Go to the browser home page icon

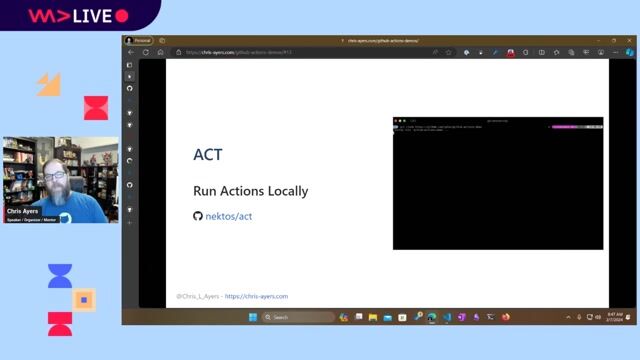pyautogui.click(x=160, y=52)
